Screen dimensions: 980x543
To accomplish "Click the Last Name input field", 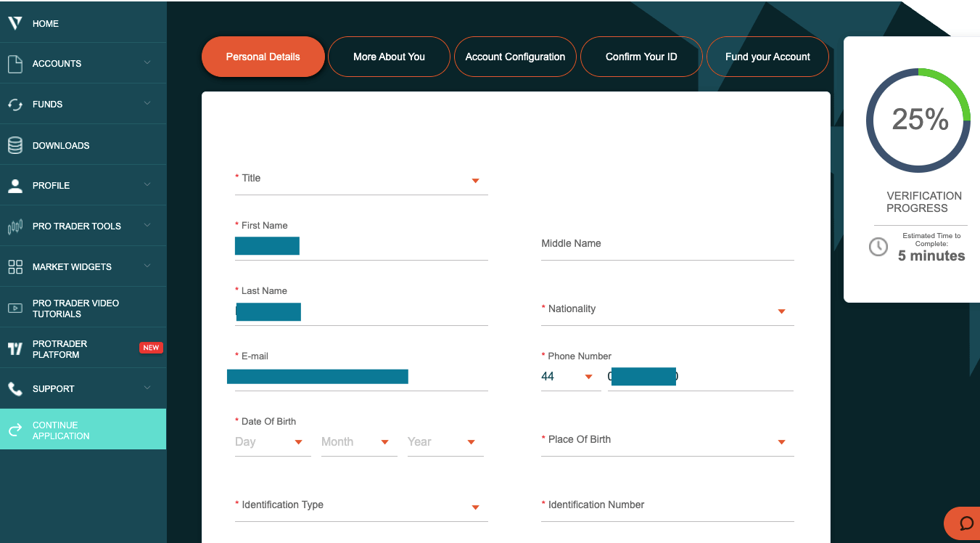I will point(361,311).
